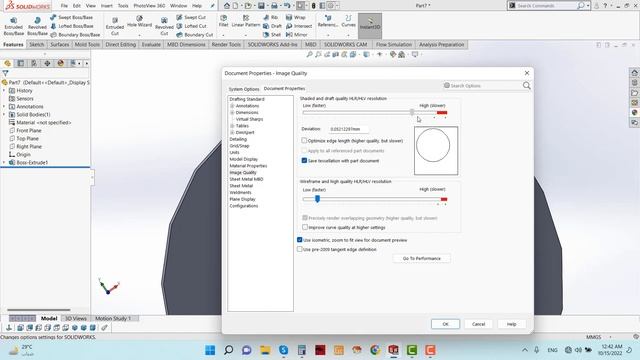Click the Search Commands box

(x=547, y=6)
